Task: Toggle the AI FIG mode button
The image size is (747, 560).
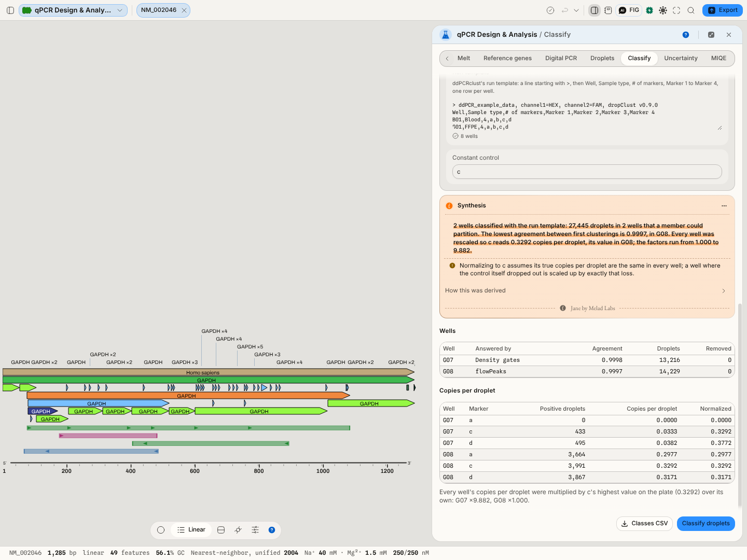Action: pos(629,10)
